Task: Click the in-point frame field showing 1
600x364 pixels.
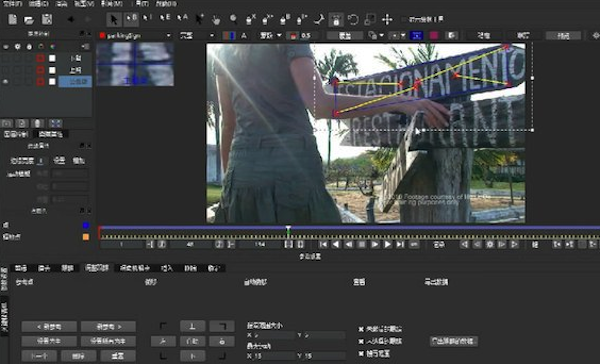Action: 122,244
